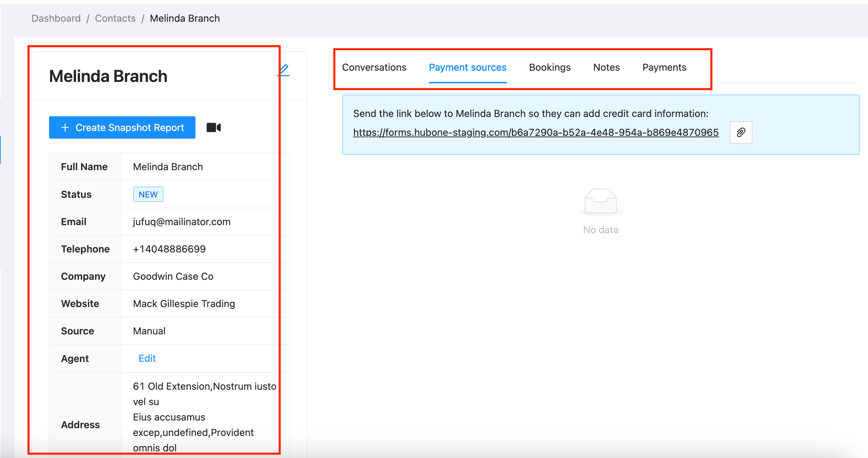Click the NEW status tag
The height and width of the screenshot is (458, 868).
(148, 194)
